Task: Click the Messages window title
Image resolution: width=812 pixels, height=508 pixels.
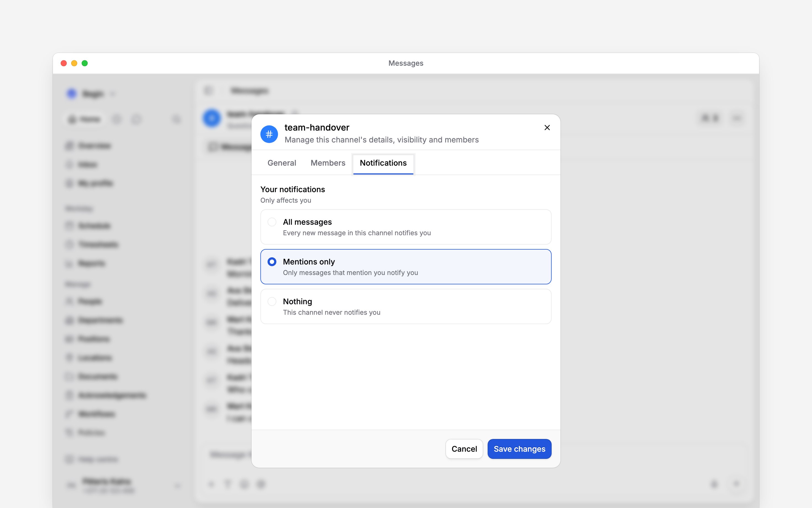Action: (x=406, y=63)
